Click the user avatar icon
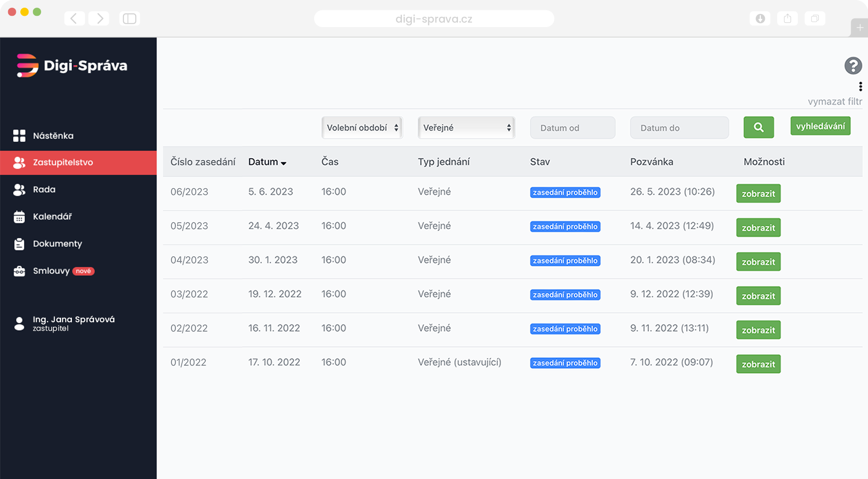This screenshot has height=479, width=868. pyautogui.click(x=19, y=324)
